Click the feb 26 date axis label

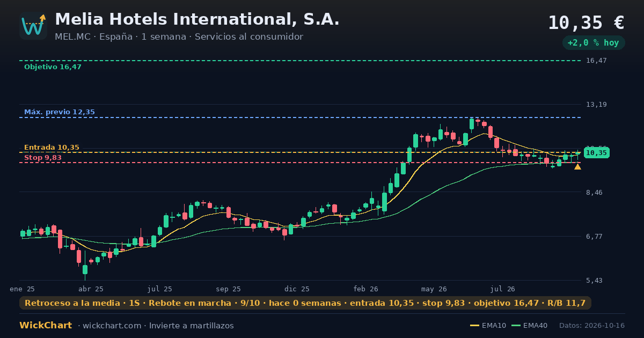tap(366, 289)
